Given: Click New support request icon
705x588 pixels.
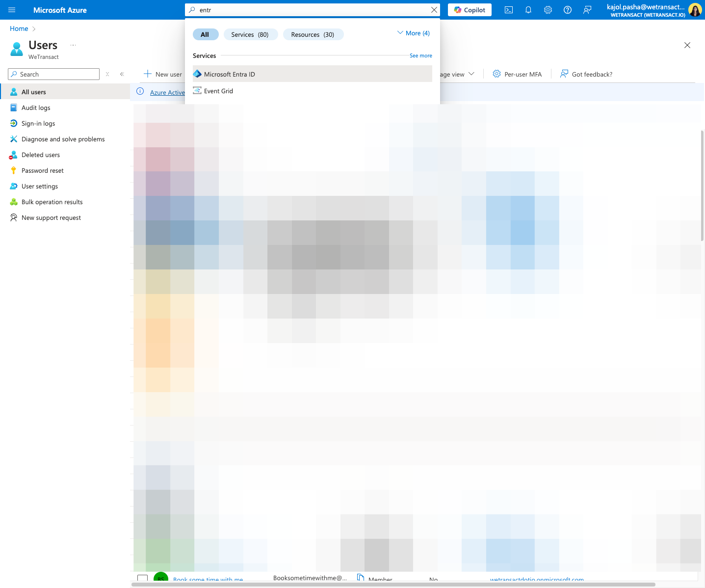Looking at the screenshot, I should [14, 217].
